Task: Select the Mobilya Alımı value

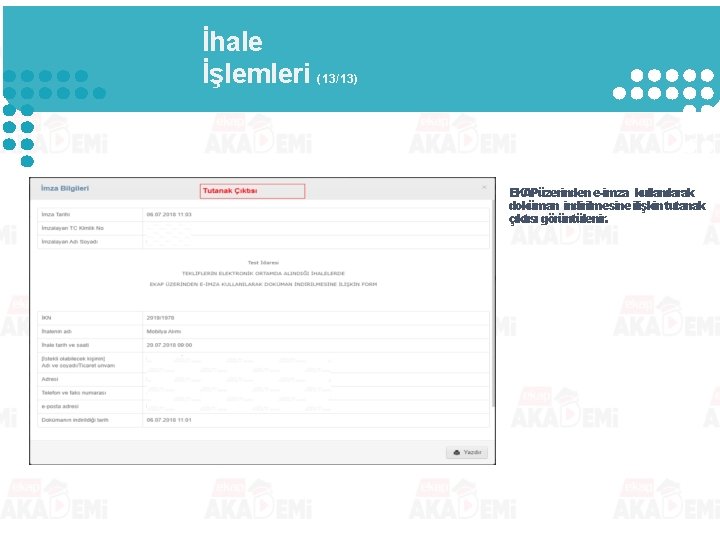Action: click(163, 332)
